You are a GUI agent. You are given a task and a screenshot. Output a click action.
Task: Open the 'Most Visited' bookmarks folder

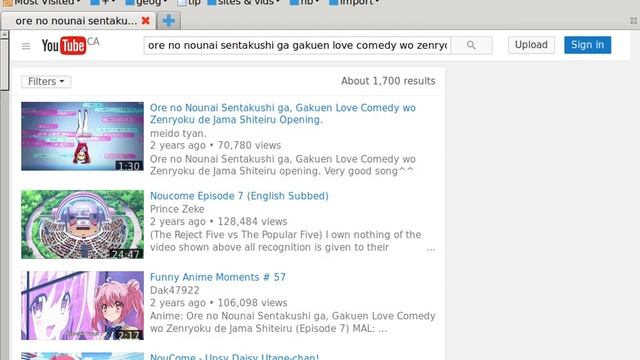(x=42, y=2)
